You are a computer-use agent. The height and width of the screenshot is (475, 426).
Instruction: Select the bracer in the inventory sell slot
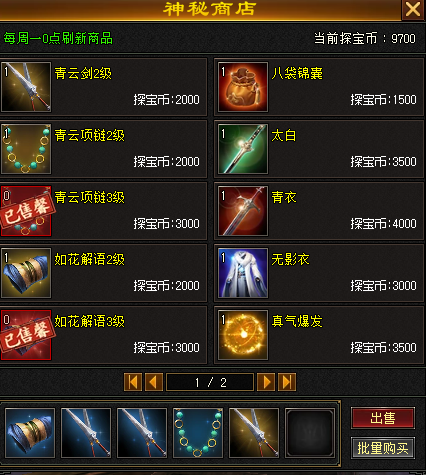(x=30, y=433)
